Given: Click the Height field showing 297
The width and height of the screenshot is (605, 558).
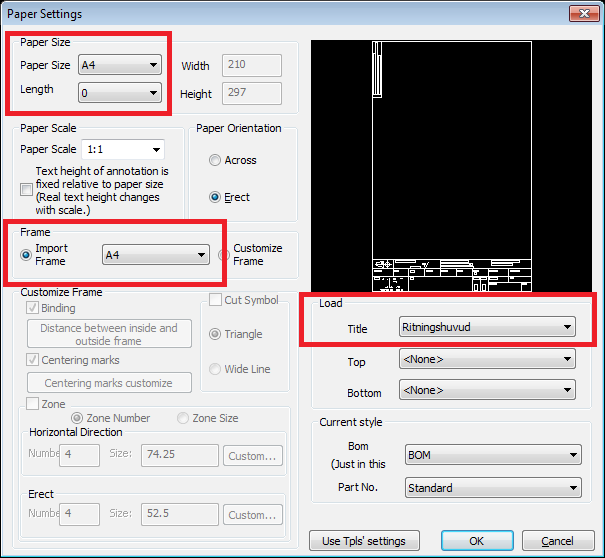Looking at the screenshot, I should click(252, 93).
